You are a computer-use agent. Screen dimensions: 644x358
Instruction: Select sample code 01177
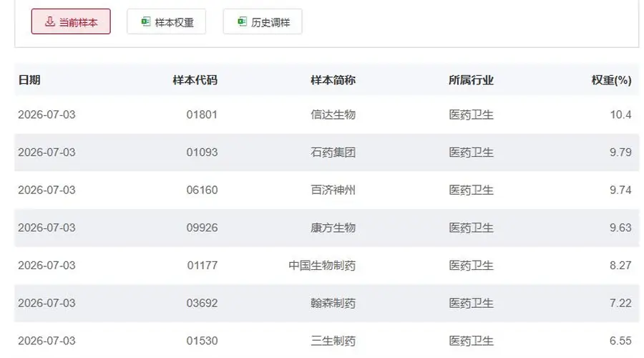[x=202, y=265]
